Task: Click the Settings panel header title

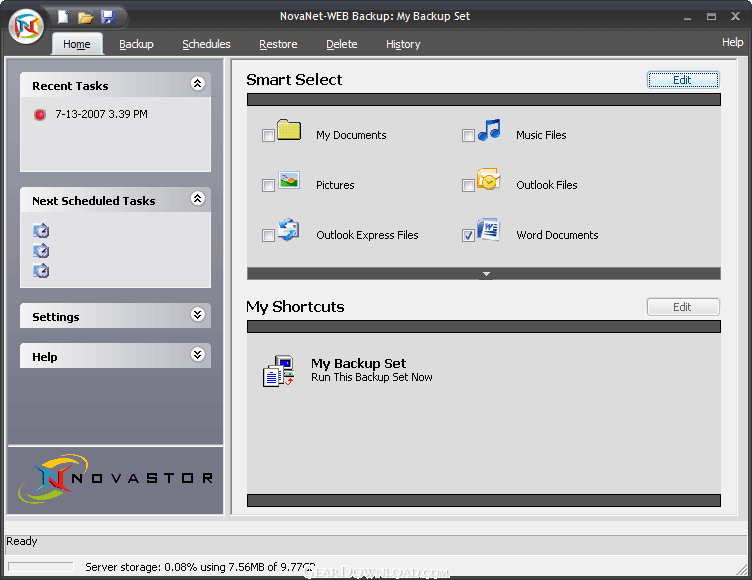Action: click(x=56, y=317)
